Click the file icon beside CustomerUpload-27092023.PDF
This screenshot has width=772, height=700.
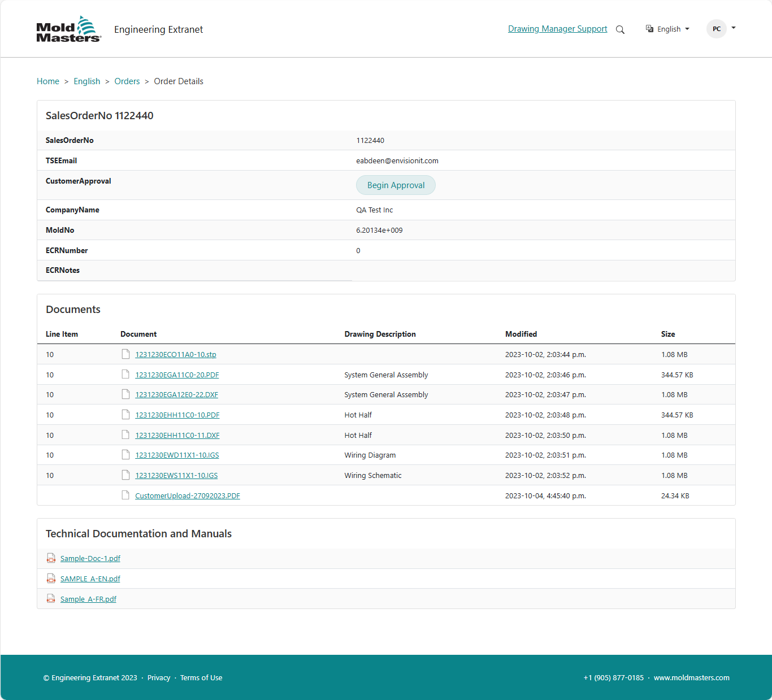click(125, 495)
